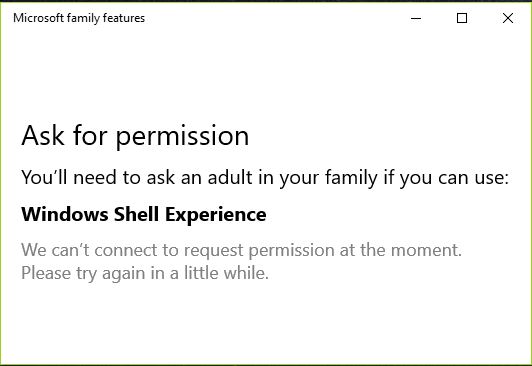This screenshot has height=366, width=532.
Task: Click the word 'Ask' in the heading
Action: [42, 136]
